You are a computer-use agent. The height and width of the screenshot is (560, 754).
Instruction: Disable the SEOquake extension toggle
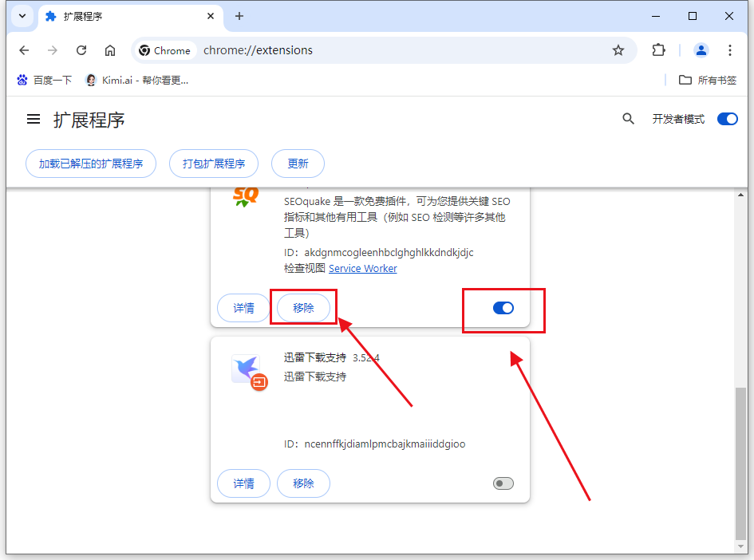click(x=503, y=308)
